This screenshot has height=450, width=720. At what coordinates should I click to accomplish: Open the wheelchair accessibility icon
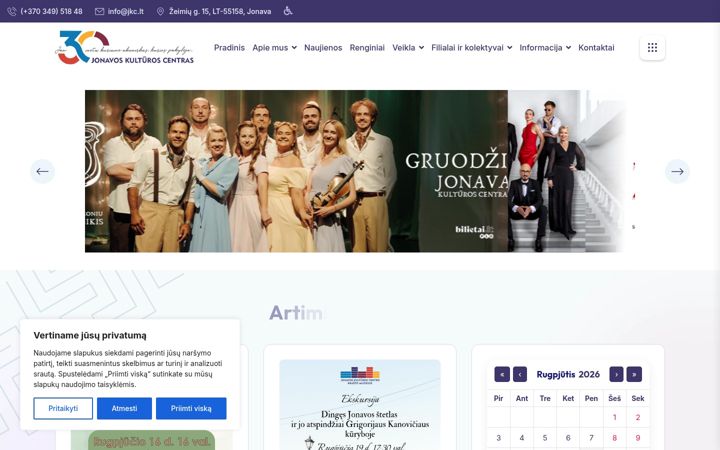tap(288, 11)
